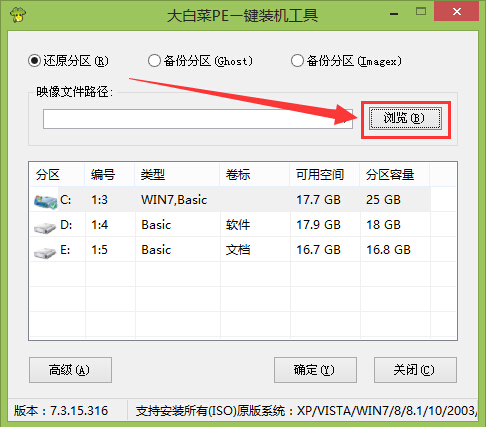The height and width of the screenshot is (427, 486).
Task: Maximize the 大白菜PE window
Action: point(421,12)
